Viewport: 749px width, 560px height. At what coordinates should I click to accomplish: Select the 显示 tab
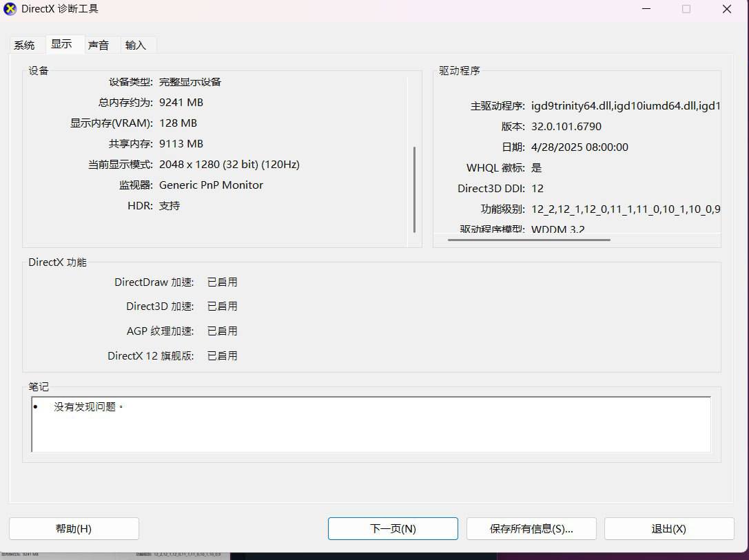click(61, 44)
